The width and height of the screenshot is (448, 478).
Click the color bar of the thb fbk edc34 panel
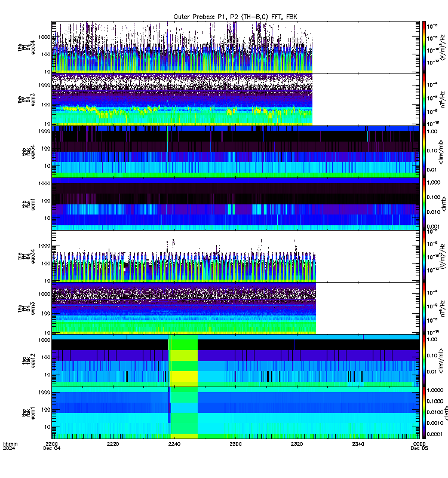pyautogui.click(x=424, y=152)
